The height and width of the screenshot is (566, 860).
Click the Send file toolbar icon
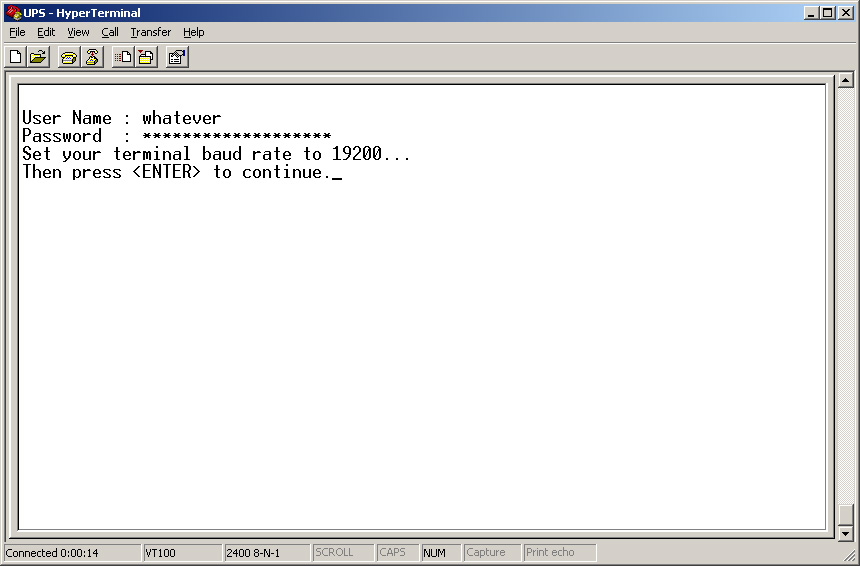pyautogui.click(x=123, y=57)
